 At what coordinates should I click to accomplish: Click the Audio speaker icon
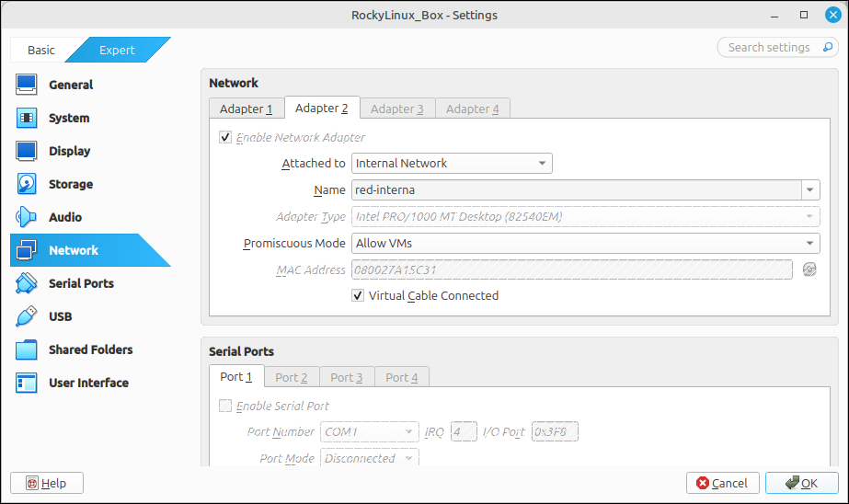click(x=26, y=216)
